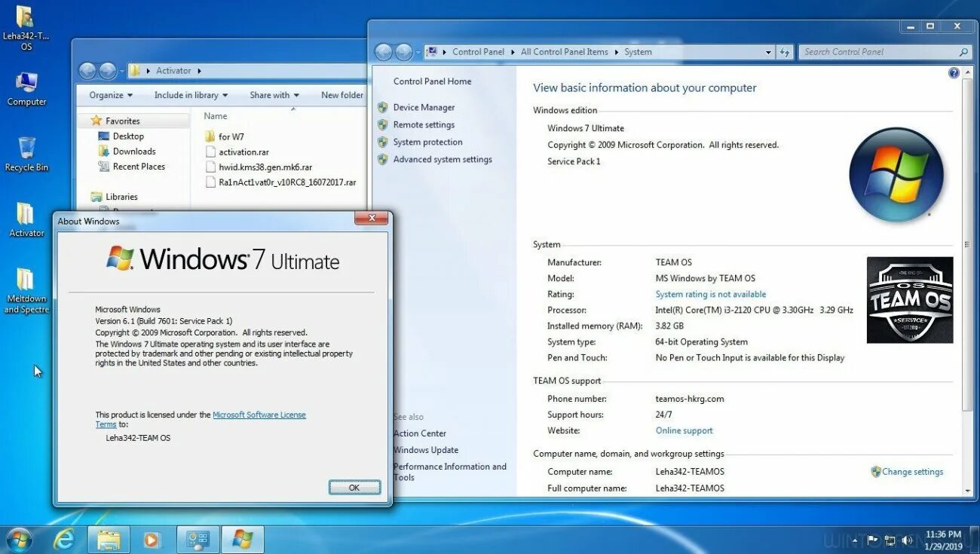Expand arrow after Control Panel breadcrumb
Screen dimensions: 980x554
click(513, 52)
